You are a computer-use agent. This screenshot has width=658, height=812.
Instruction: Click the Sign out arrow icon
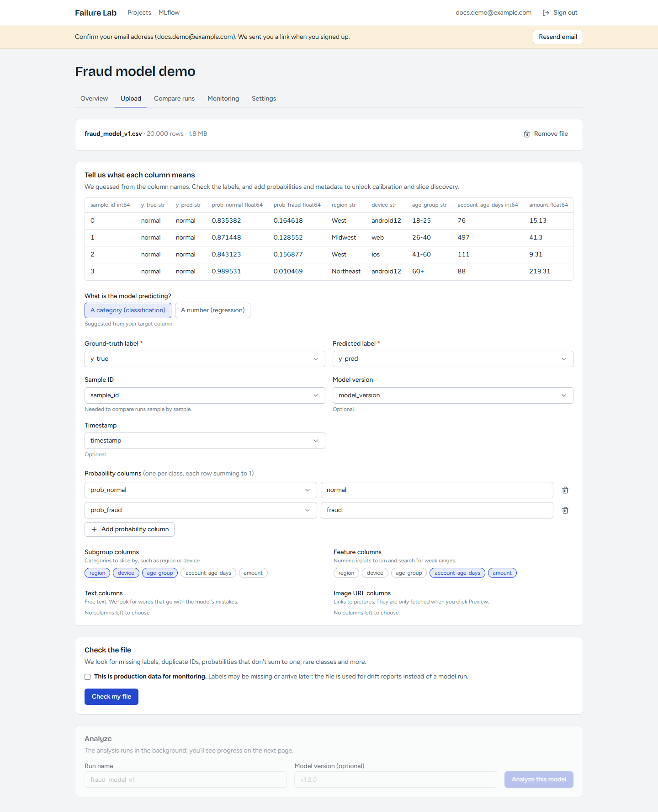pyautogui.click(x=546, y=13)
